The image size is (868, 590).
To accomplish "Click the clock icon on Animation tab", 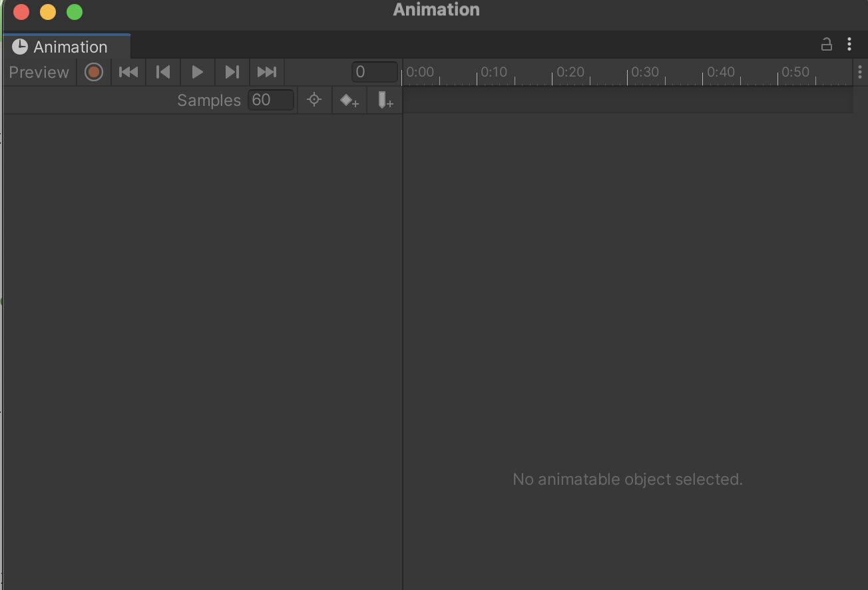I will click(x=20, y=47).
